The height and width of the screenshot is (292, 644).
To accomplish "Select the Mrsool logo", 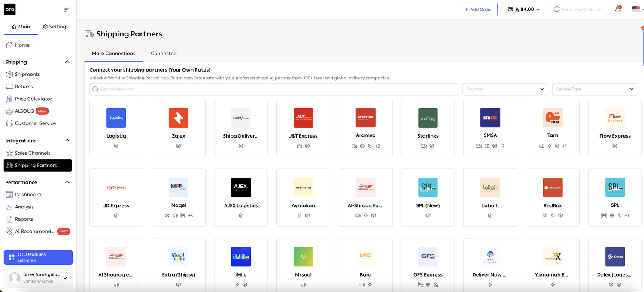I will [x=303, y=257].
